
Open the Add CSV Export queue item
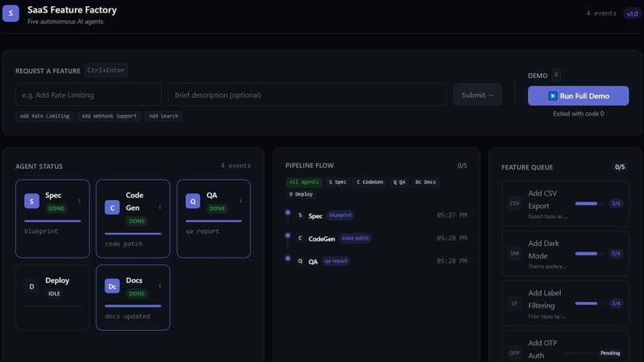565,204
